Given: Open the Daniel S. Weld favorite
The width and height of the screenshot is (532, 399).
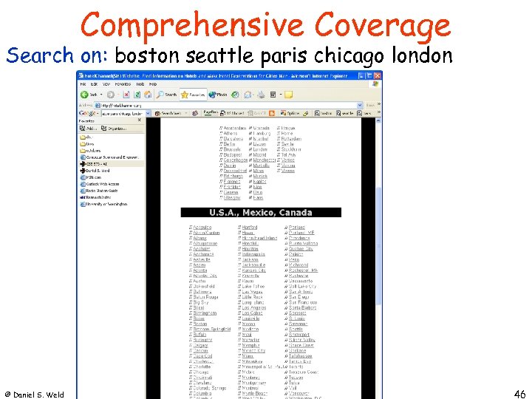Looking at the screenshot, I should (95, 171).
